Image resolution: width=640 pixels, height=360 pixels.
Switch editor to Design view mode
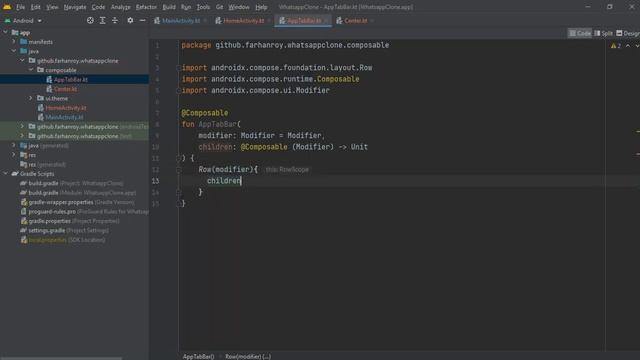[628, 33]
